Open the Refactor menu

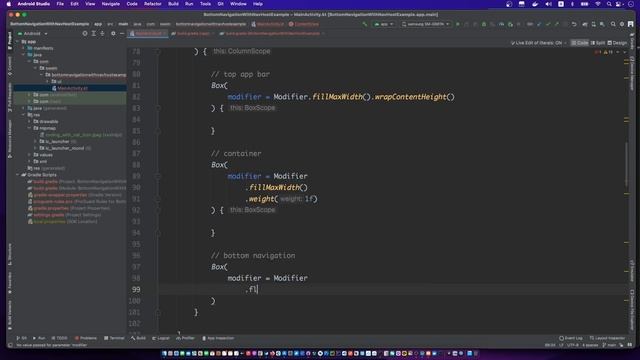point(153,4)
